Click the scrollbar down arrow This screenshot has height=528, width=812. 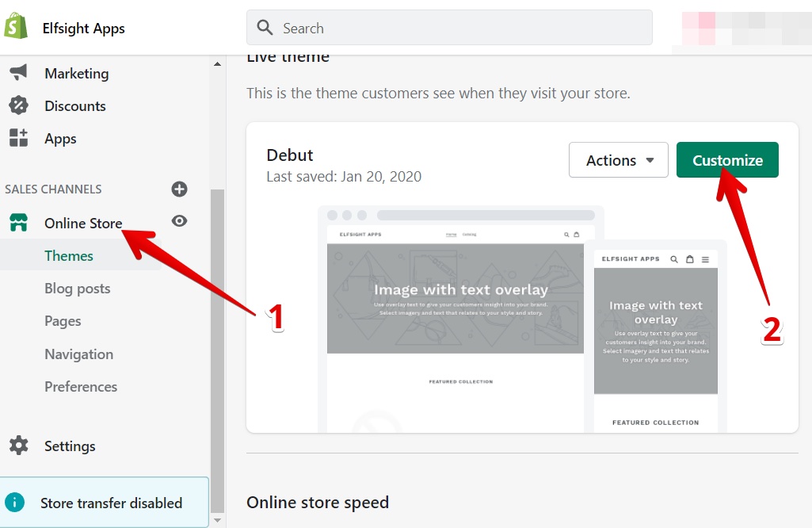point(216,519)
